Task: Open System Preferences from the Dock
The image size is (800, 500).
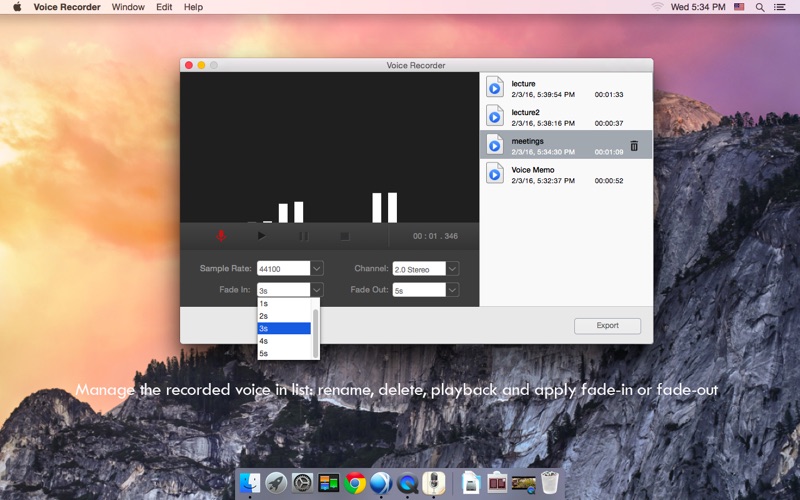Action: pos(302,483)
